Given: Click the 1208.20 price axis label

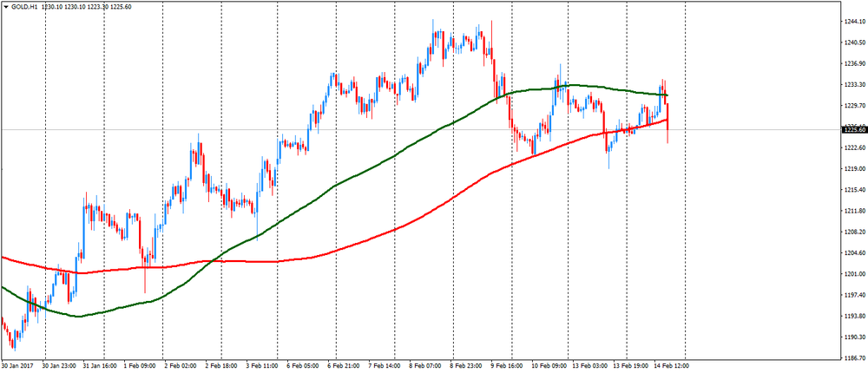Looking at the screenshot, I should [855, 232].
